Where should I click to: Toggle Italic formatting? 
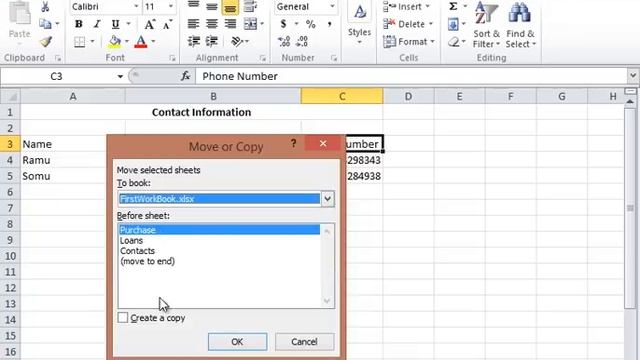pos(97,24)
